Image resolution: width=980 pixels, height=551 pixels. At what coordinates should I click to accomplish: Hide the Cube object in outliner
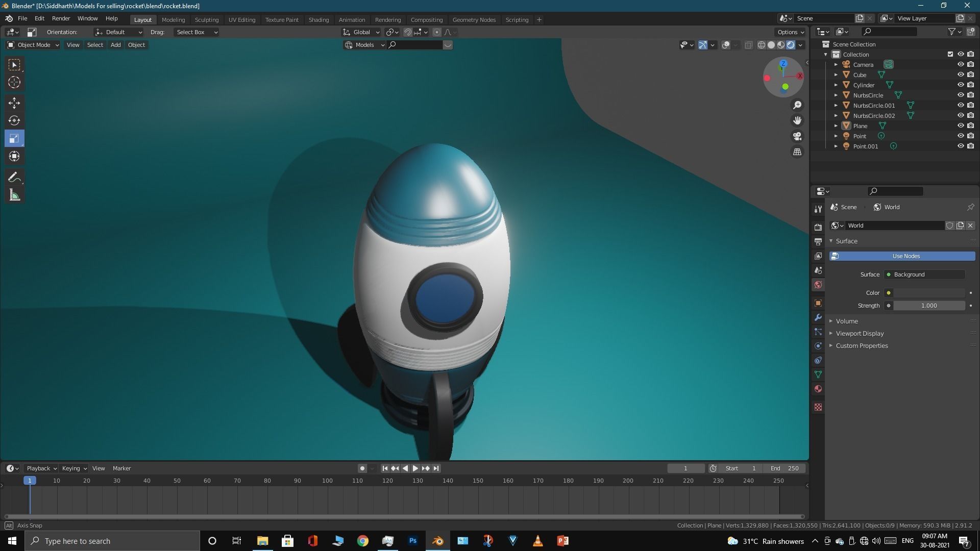(960, 74)
